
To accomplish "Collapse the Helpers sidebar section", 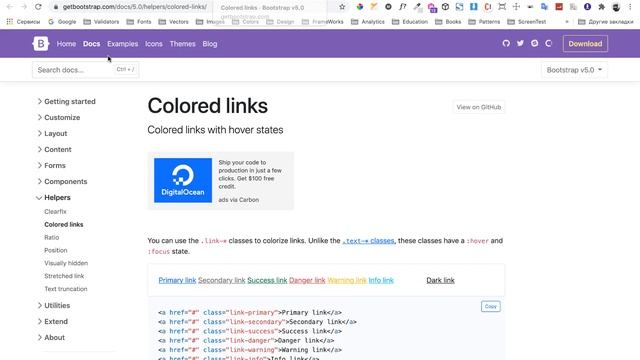I will 53,198.
